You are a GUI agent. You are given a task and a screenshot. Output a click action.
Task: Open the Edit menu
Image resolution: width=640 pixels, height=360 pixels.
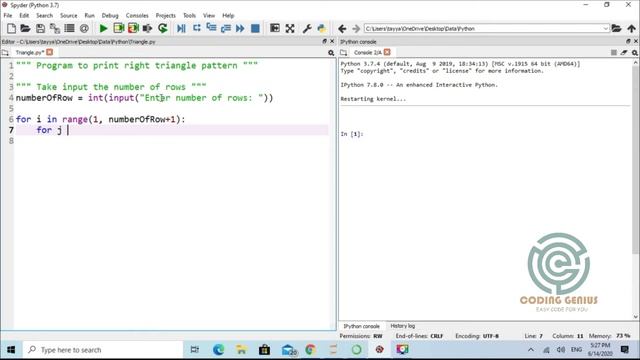(x=24, y=16)
